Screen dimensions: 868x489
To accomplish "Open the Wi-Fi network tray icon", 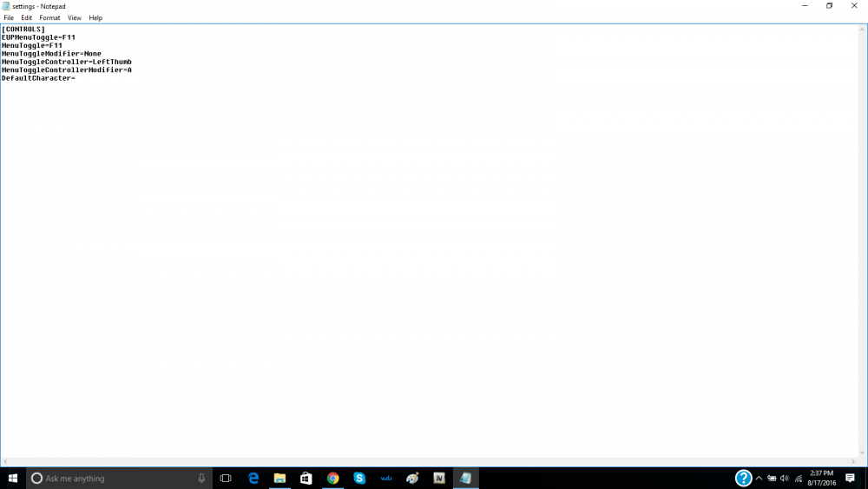I will pos(799,479).
